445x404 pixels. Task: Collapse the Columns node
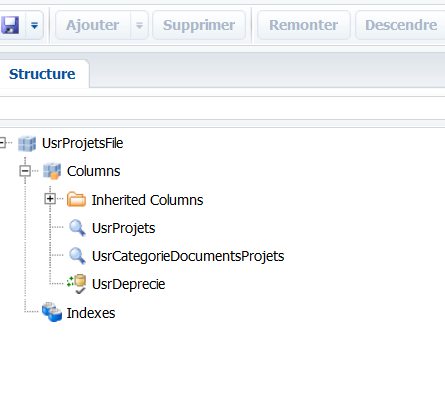(x=25, y=171)
